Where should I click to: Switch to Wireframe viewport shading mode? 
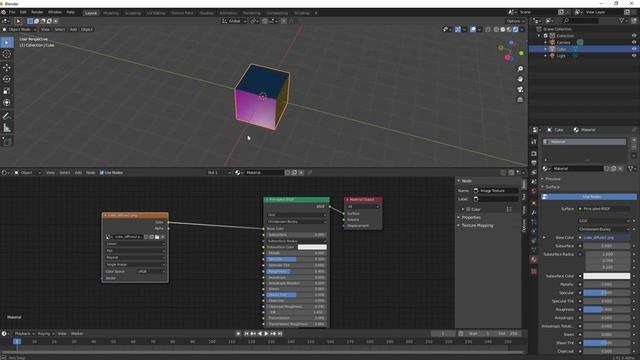496,29
